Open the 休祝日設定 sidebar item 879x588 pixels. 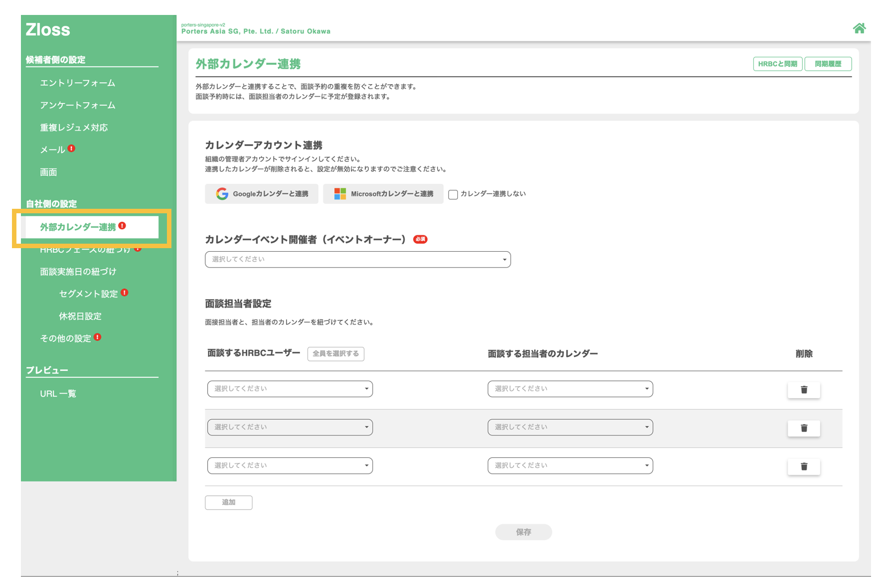(80, 316)
